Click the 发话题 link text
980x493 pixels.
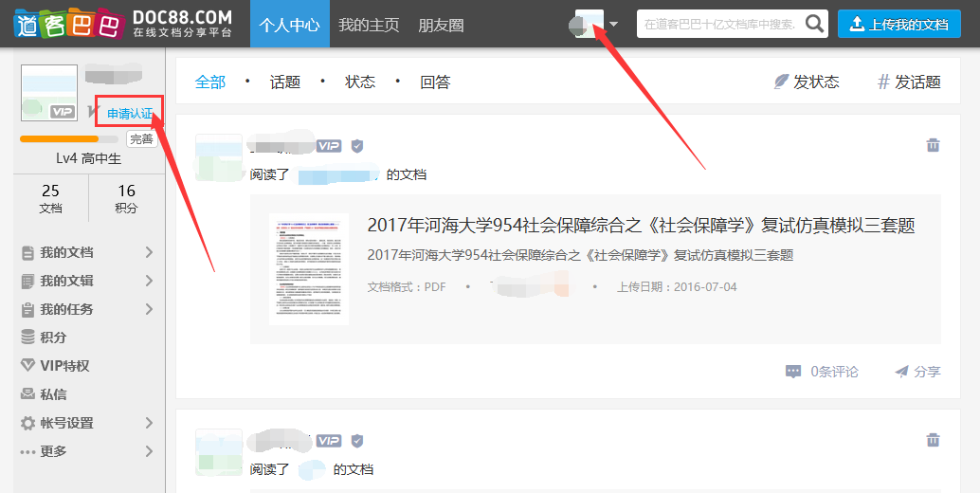[x=917, y=82]
